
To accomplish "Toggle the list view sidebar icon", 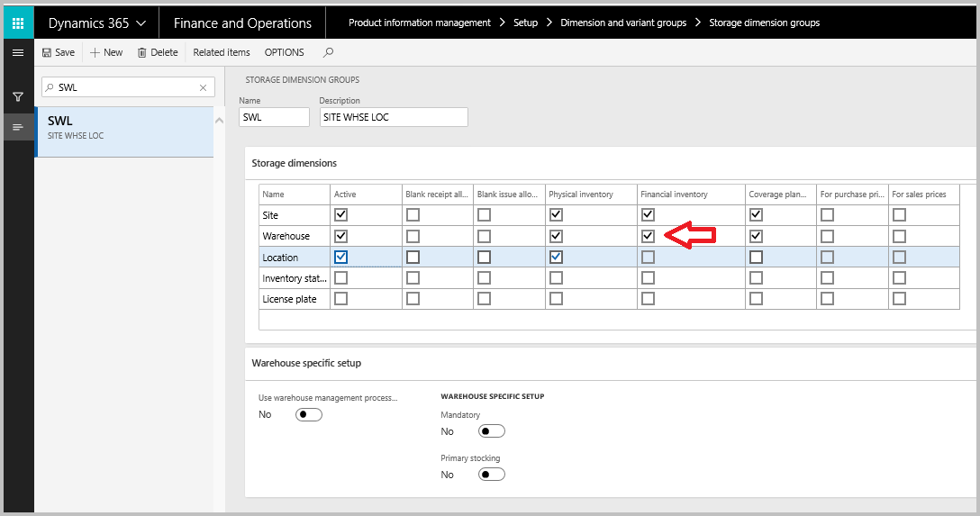I will pos(18,128).
